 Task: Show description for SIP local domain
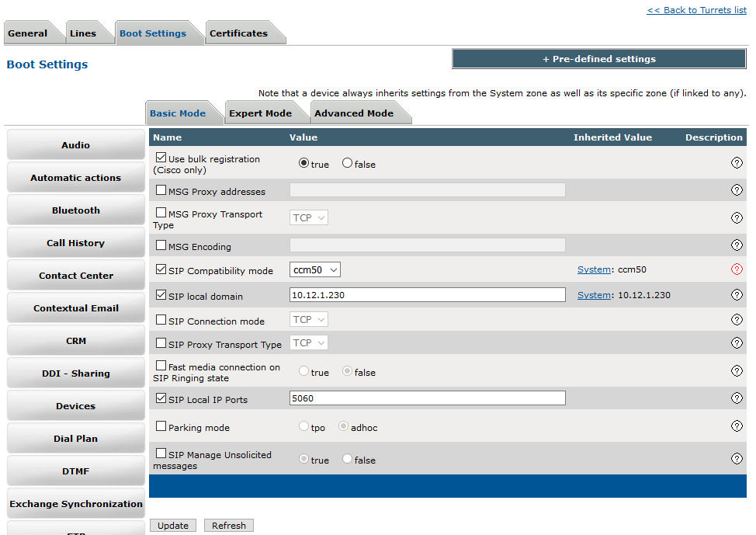tap(737, 295)
